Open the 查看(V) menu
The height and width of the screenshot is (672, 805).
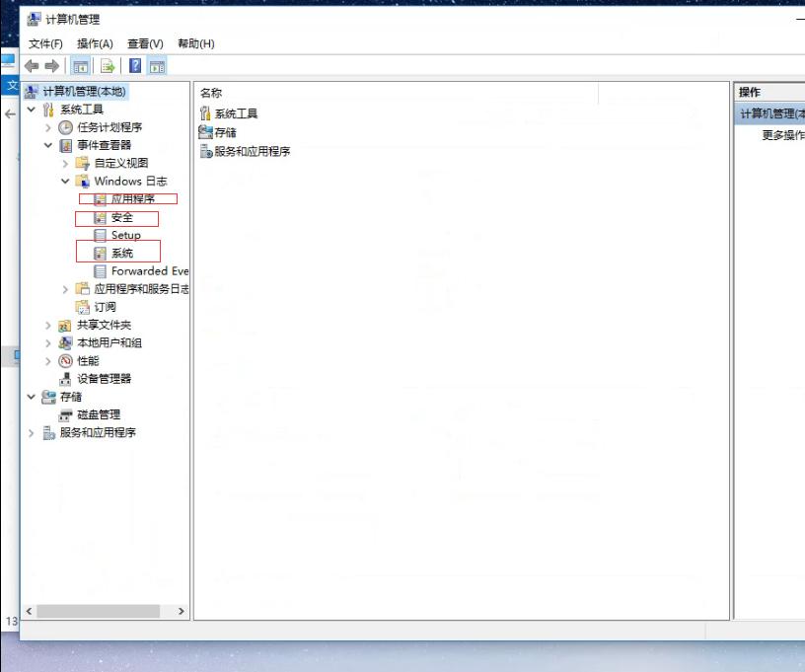click(x=145, y=43)
